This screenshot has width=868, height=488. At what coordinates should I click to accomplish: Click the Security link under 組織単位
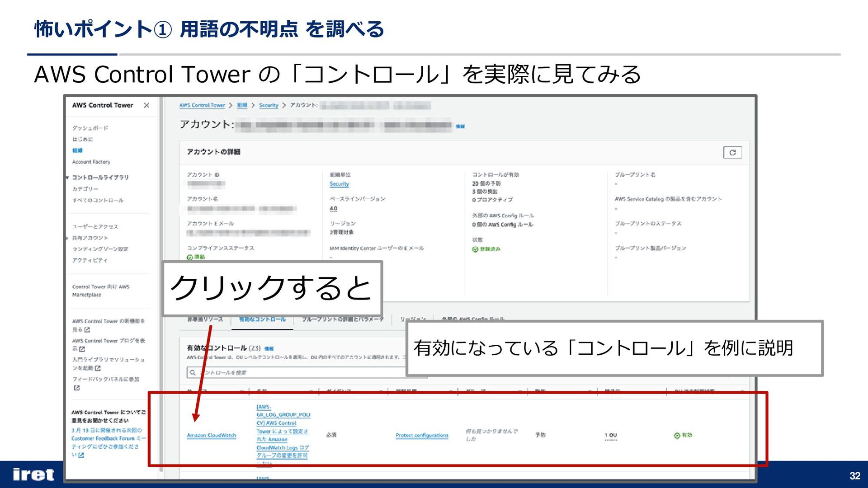[x=339, y=184]
